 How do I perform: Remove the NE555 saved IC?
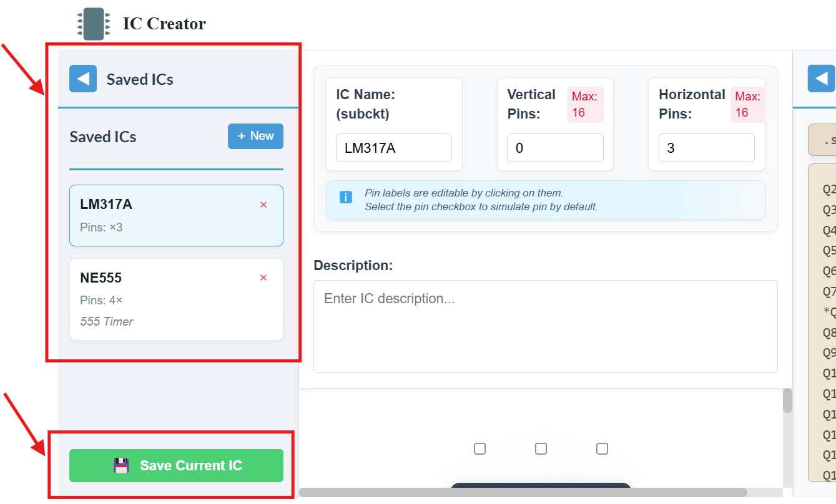tap(263, 278)
